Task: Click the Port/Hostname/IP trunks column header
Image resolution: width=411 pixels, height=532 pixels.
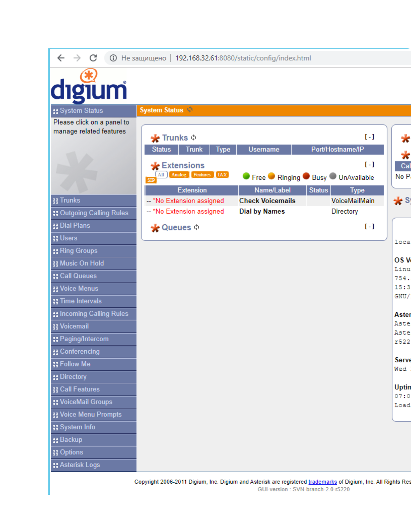Action: [337, 150]
